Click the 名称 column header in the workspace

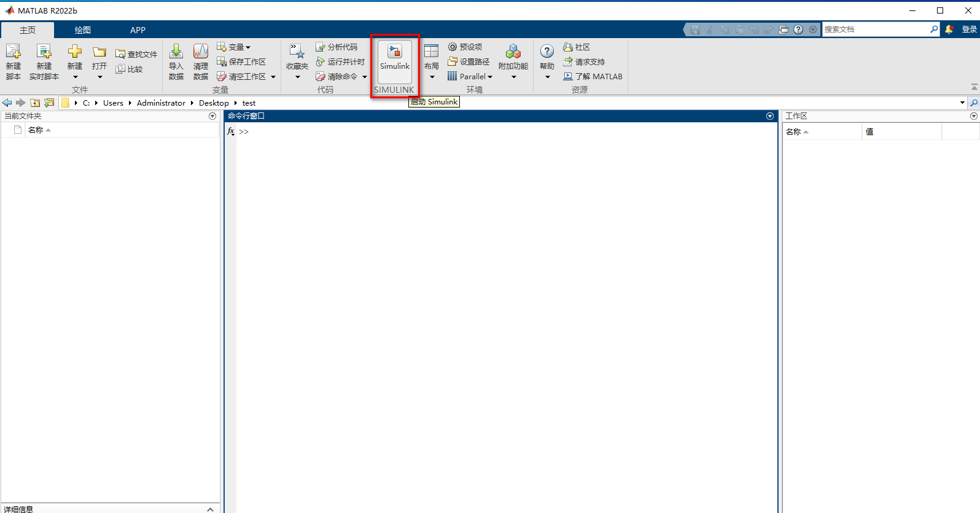(822, 131)
